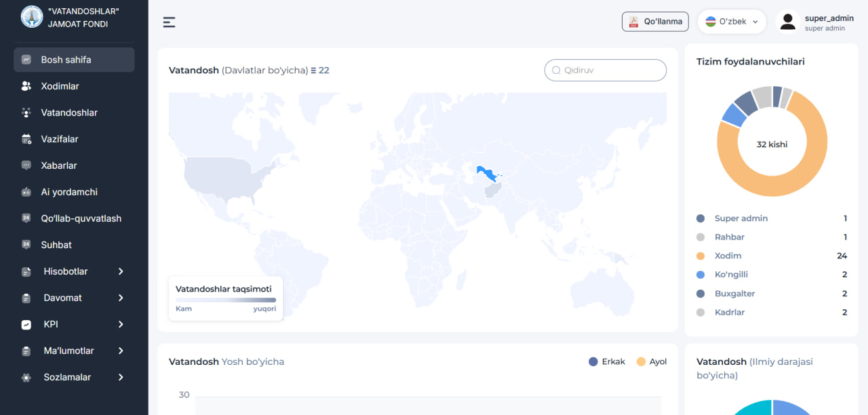This screenshot has height=415, width=868.
Task: Select Super admin legend label
Action: coord(741,218)
